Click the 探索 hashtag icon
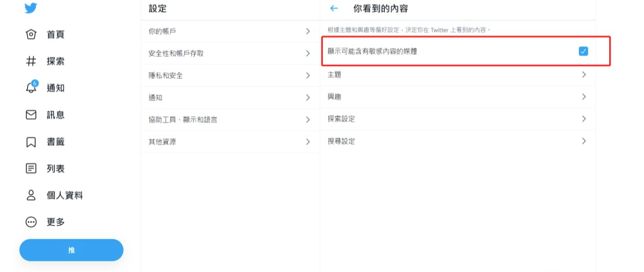This screenshot has height=272, width=644. (31, 61)
